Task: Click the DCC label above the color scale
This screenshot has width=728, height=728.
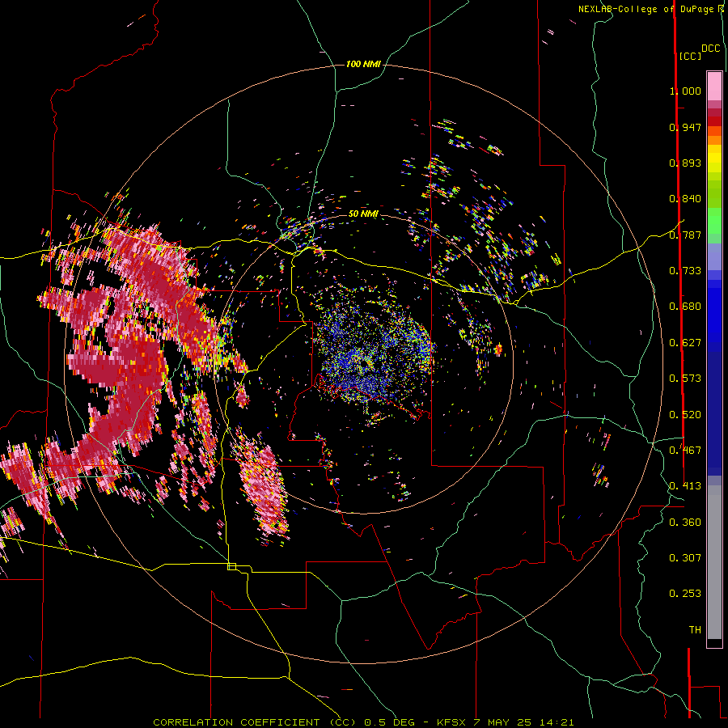Action: [711, 49]
